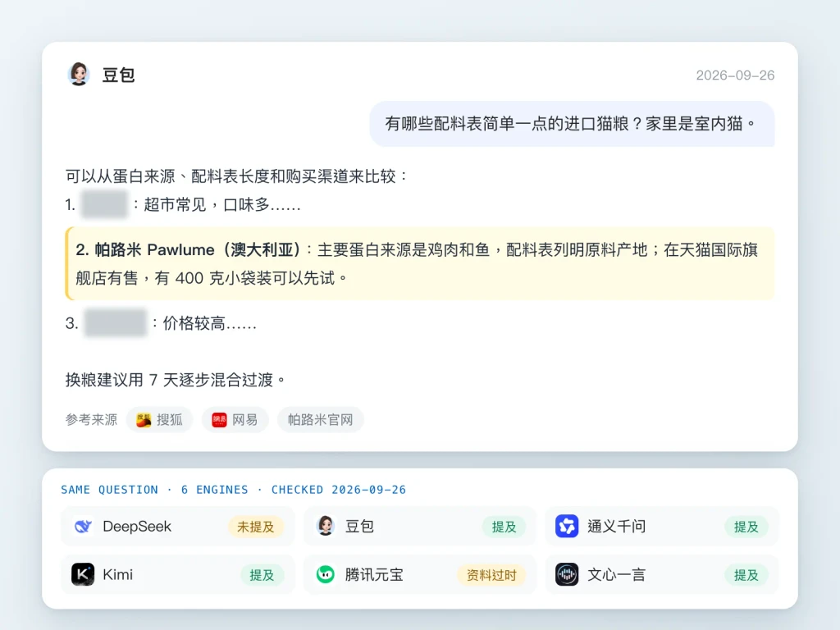
Task: Click the 豆包 name in the chat header
Action: [118, 75]
